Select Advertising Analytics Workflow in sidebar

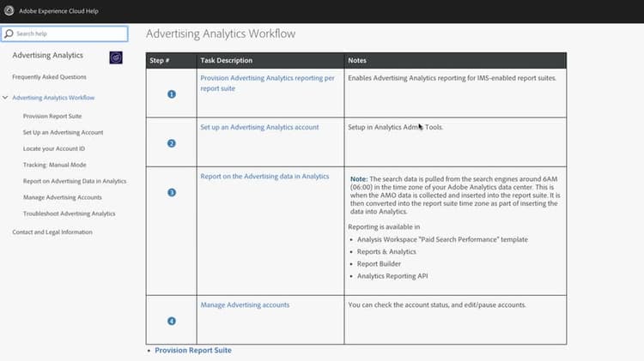pyautogui.click(x=53, y=98)
